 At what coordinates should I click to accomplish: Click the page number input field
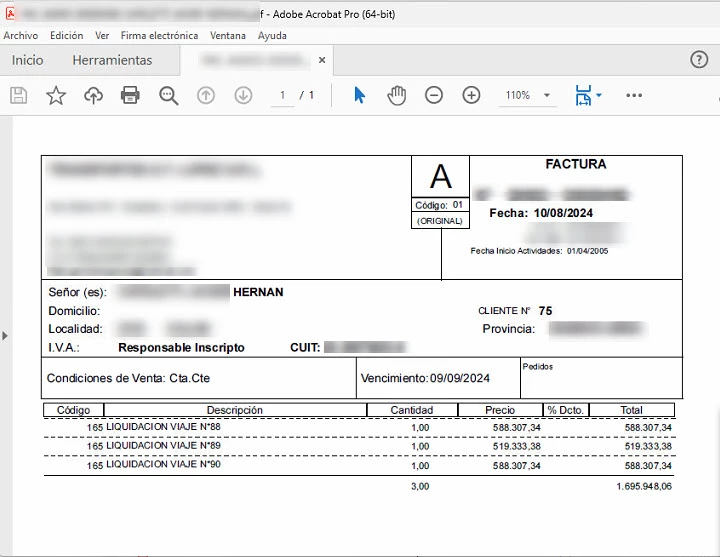pos(282,96)
